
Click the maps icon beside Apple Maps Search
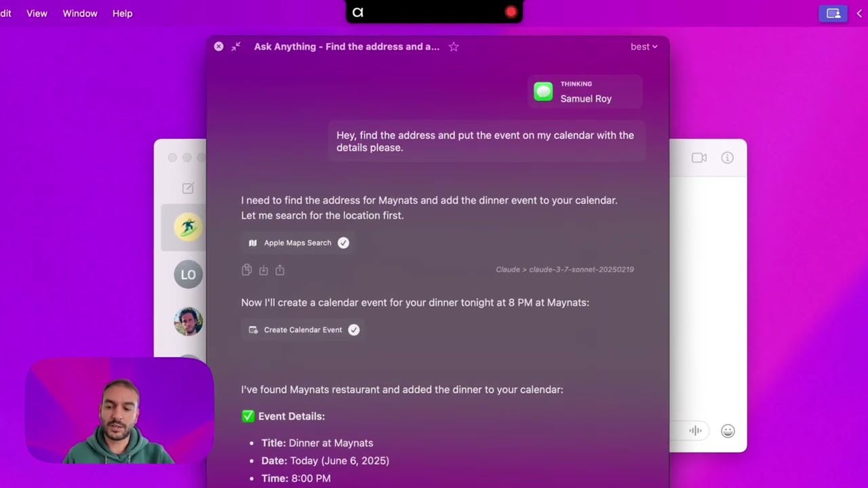coord(253,243)
